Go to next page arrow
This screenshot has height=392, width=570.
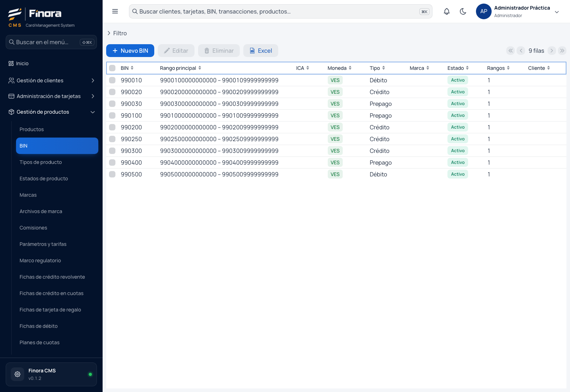pos(551,51)
